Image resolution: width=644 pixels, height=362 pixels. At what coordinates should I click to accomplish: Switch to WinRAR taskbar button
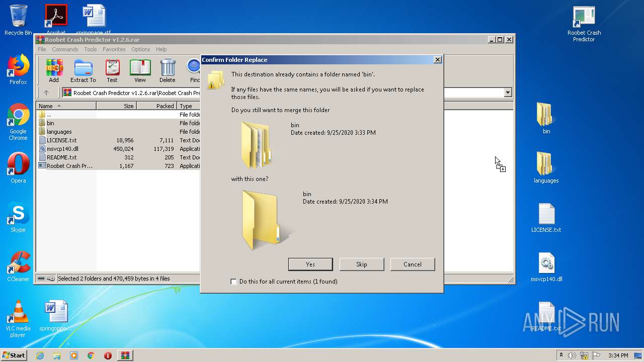125,355
